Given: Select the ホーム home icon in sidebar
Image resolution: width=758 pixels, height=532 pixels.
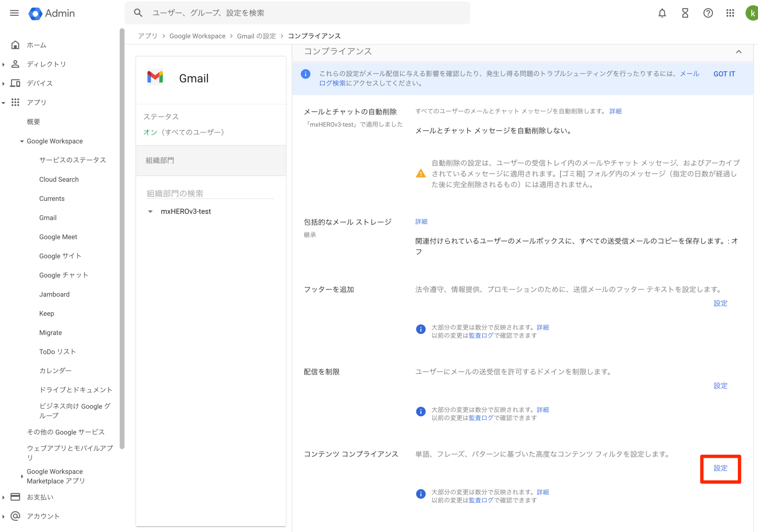Looking at the screenshot, I should click(x=15, y=45).
